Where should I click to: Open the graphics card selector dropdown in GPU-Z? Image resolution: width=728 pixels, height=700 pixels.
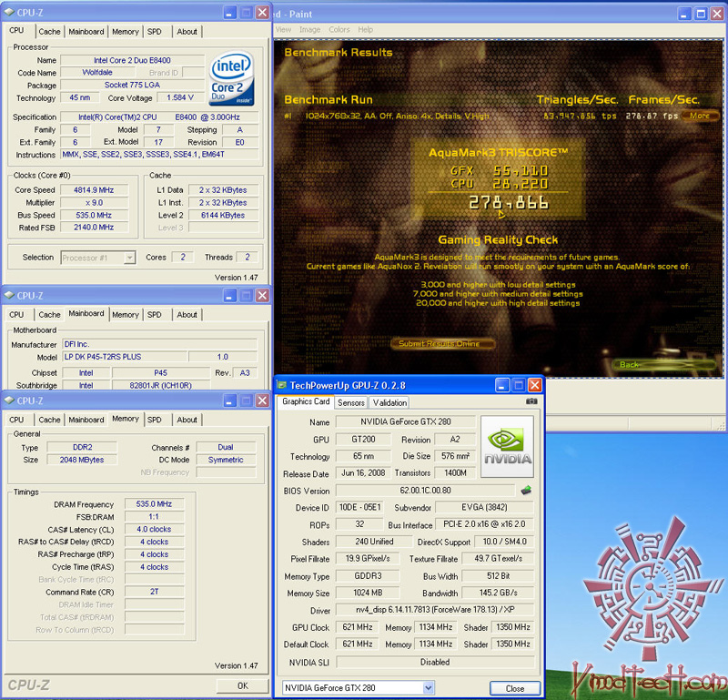pos(429,687)
